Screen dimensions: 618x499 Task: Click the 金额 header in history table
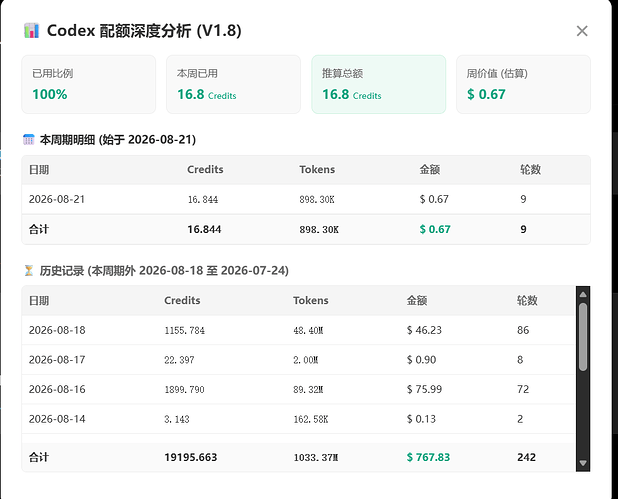(x=417, y=300)
